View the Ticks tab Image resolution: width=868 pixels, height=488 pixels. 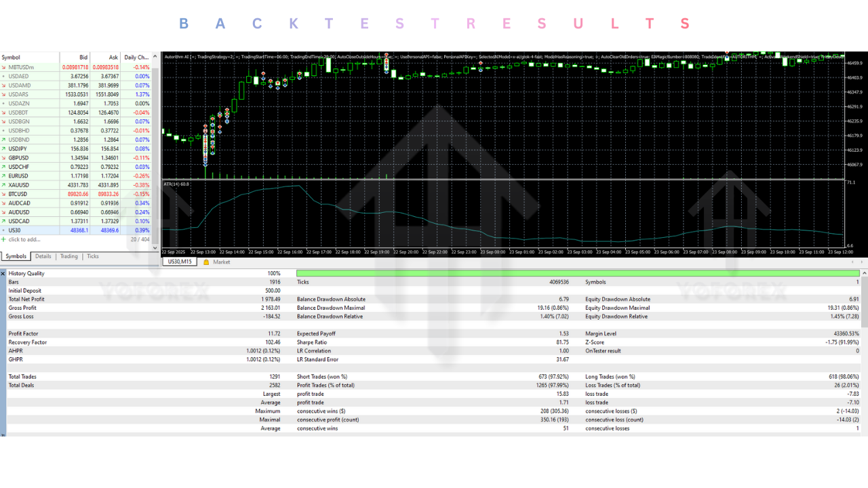[93, 256]
